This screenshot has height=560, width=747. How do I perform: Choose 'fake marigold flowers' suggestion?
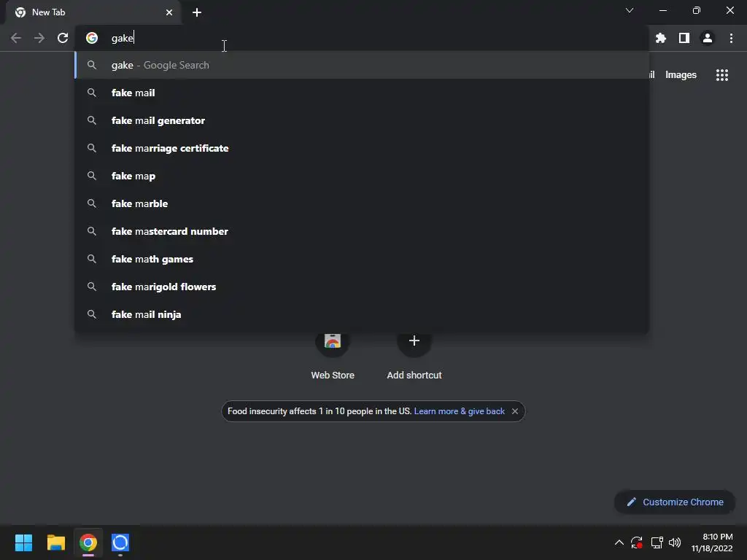362,287
